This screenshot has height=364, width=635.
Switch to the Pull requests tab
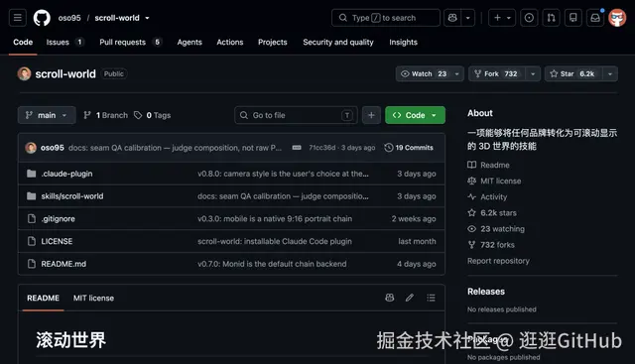[x=130, y=42]
